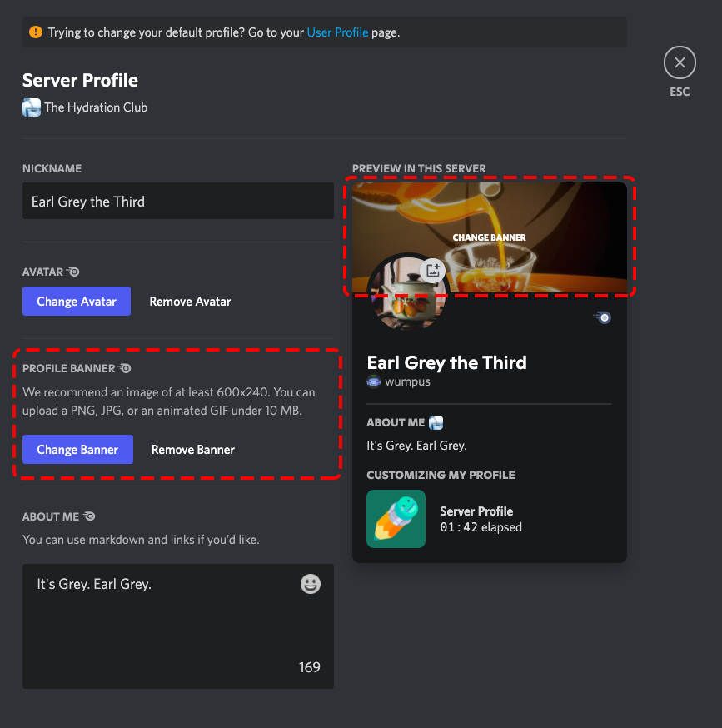
Task: Click the eye icon next to AVATAR label
Action: click(x=73, y=271)
